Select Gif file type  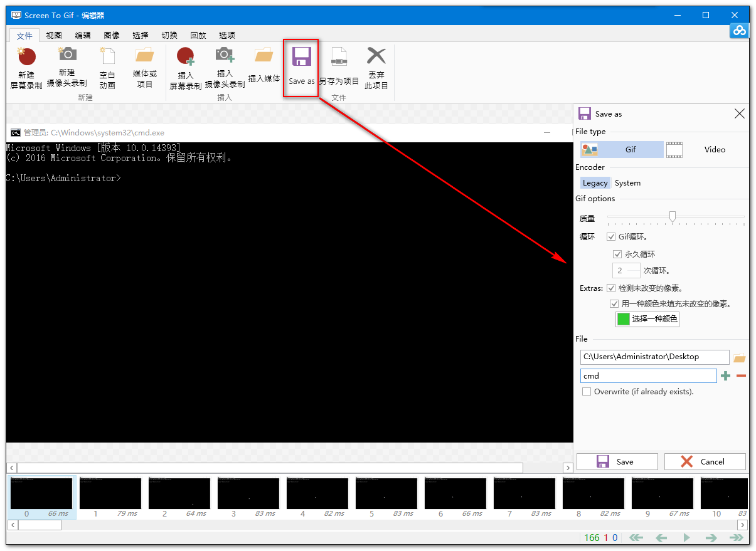tap(622, 149)
